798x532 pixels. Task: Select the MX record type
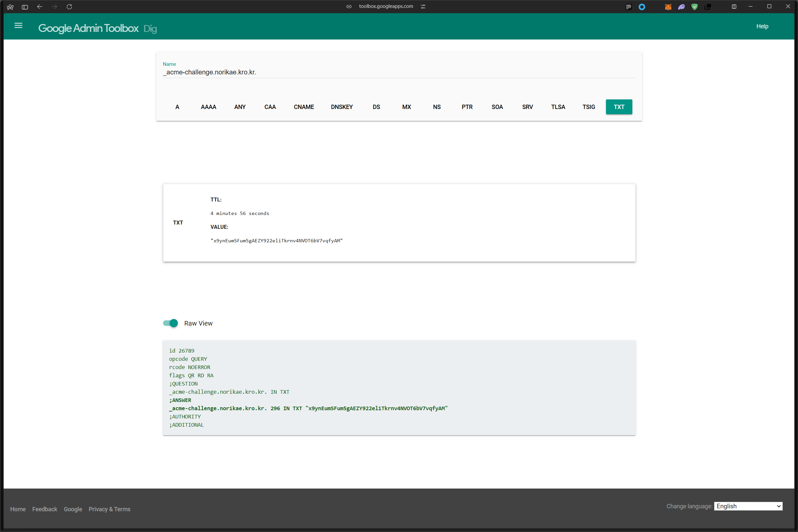click(406, 107)
